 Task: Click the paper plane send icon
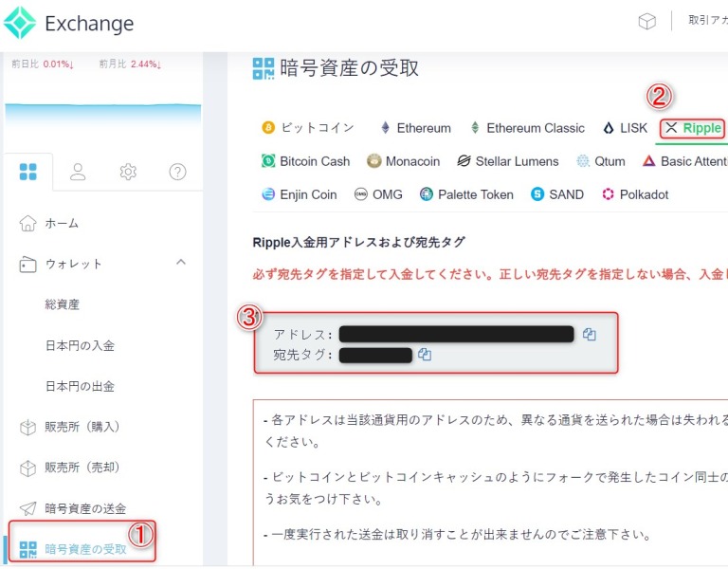[27, 508]
